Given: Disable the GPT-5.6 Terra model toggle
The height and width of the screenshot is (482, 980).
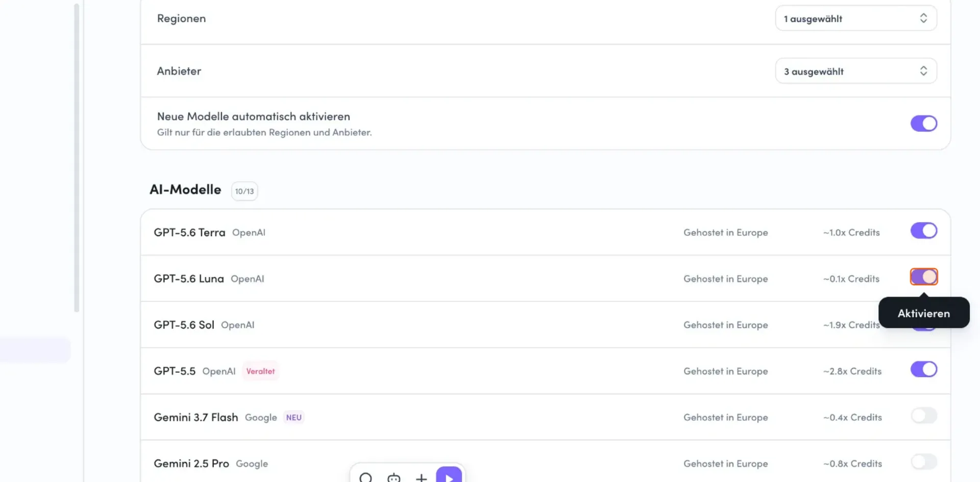Looking at the screenshot, I should click(x=924, y=231).
